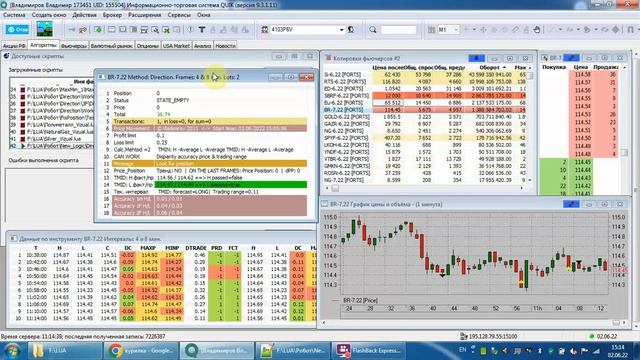The width and height of the screenshot is (640, 360).
Task: Switch to the Валютный рынок tab
Action: click(x=111, y=46)
